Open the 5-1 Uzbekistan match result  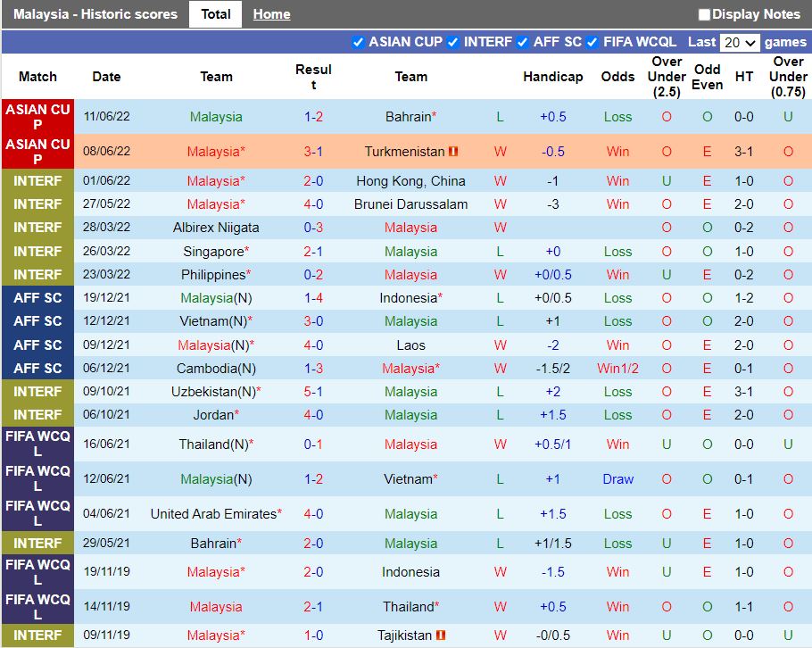click(x=313, y=392)
